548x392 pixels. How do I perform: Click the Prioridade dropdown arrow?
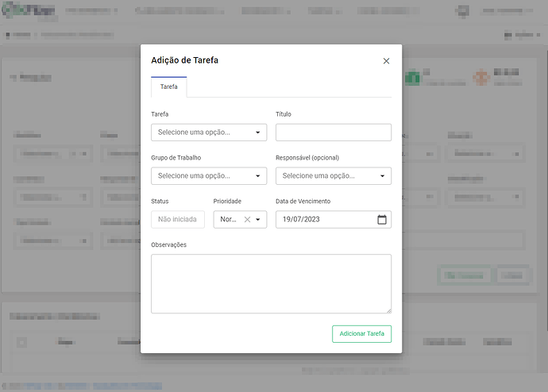(258, 220)
